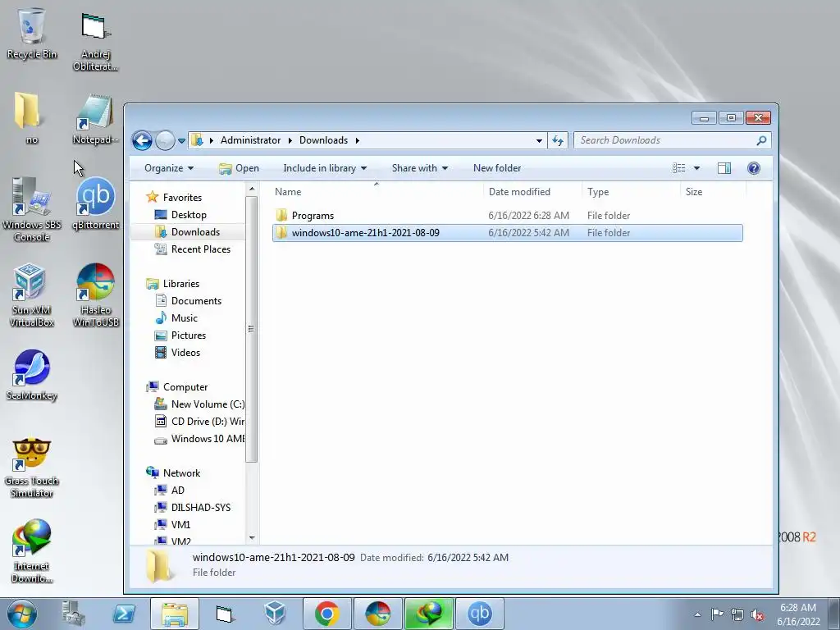The image size is (840, 630).
Task: Open the WinToUSB taskbar icon
Action: point(377,614)
